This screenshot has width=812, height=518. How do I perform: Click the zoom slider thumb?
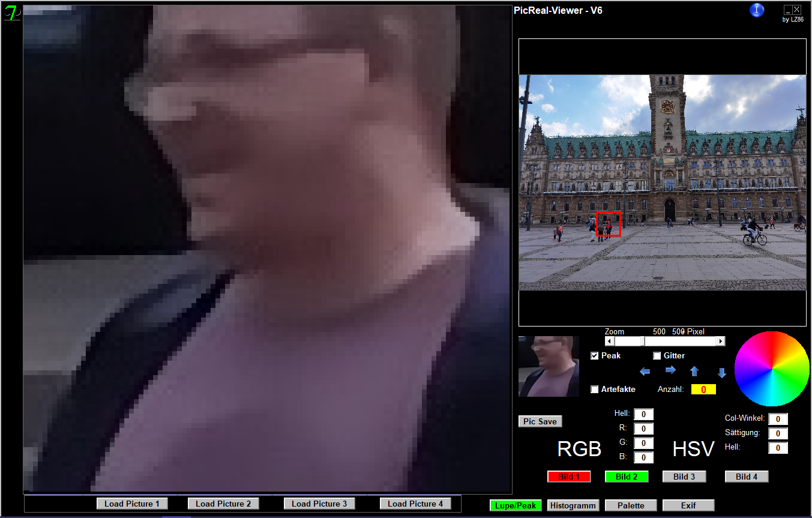tap(643, 341)
